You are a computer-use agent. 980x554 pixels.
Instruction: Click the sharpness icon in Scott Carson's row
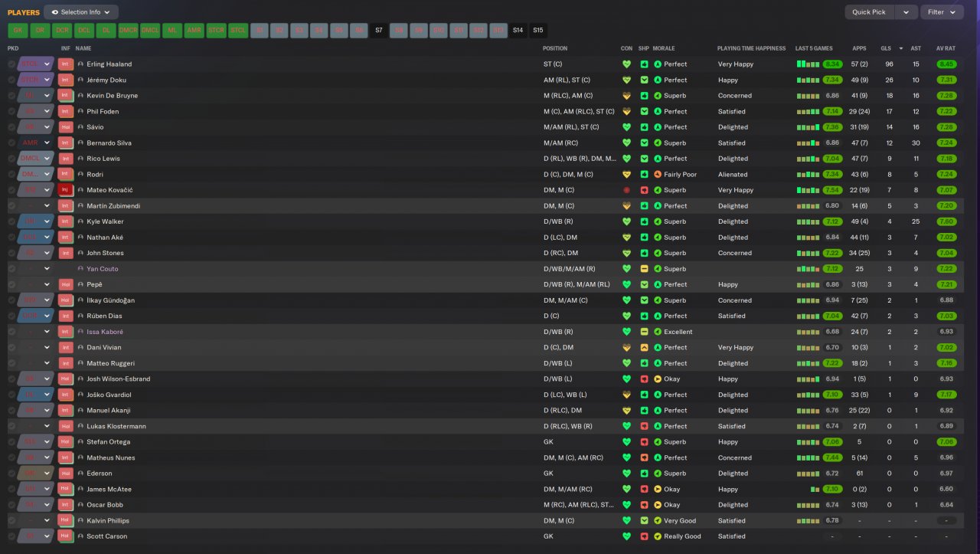(645, 536)
